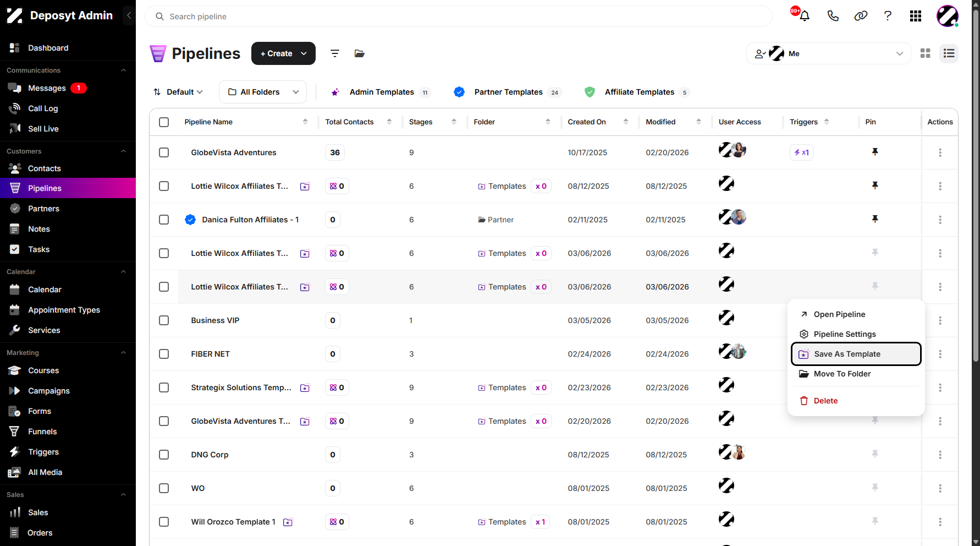Check the DNG Corp row checkbox
The width and height of the screenshot is (980, 546).
pyautogui.click(x=164, y=455)
